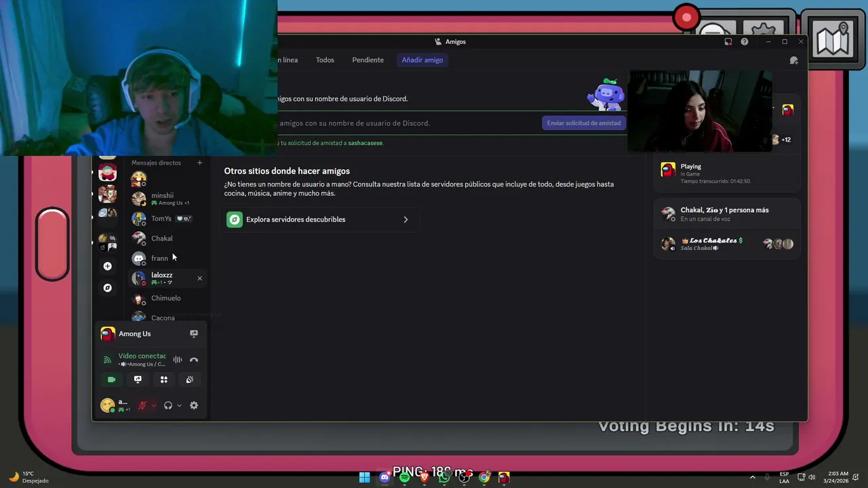Select the ESP LAA input language indicator
Viewport: 868px width, 488px height.
coord(784,477)
